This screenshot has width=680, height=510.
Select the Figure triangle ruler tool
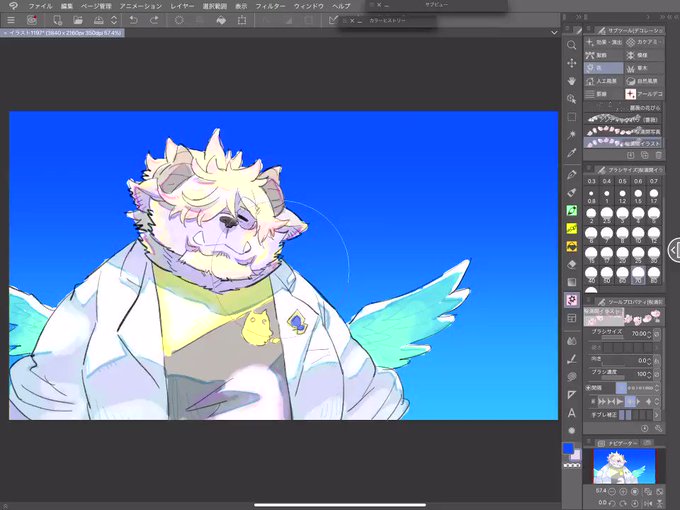point(572,395)
